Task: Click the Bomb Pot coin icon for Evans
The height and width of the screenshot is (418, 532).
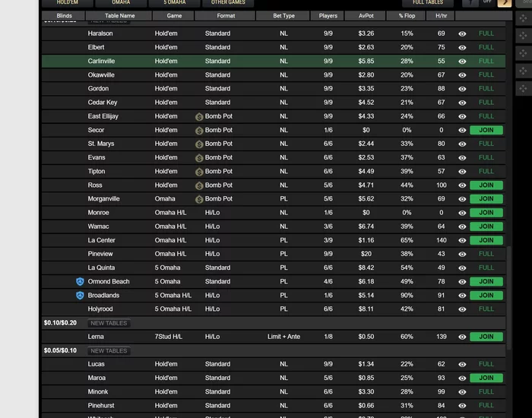Action: (199, 158)
